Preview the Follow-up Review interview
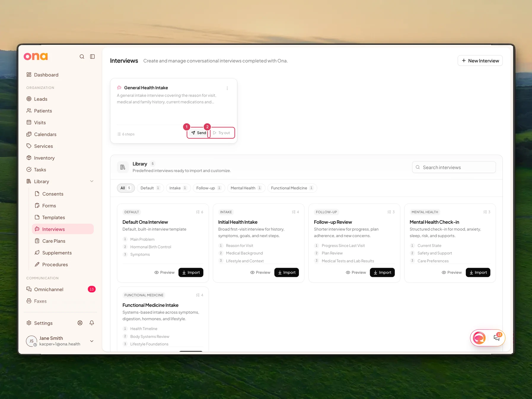The width and height of the screenshot is (532, 399). click(356, 272)
